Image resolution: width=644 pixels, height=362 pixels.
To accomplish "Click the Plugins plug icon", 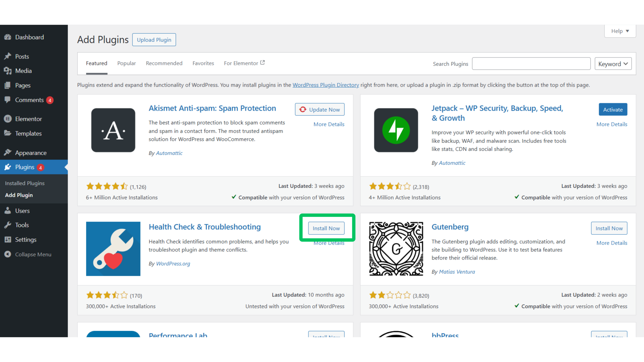I will click(8, 167).
